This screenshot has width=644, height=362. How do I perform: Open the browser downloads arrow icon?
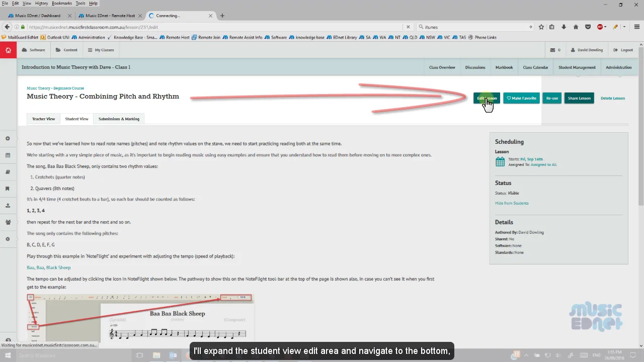coord(563,27)
